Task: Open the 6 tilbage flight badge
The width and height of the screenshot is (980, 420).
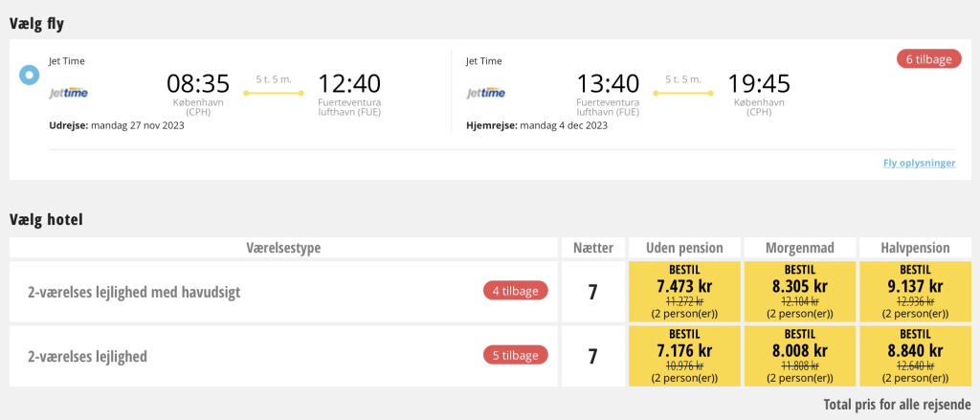Action: coord(928,58)
